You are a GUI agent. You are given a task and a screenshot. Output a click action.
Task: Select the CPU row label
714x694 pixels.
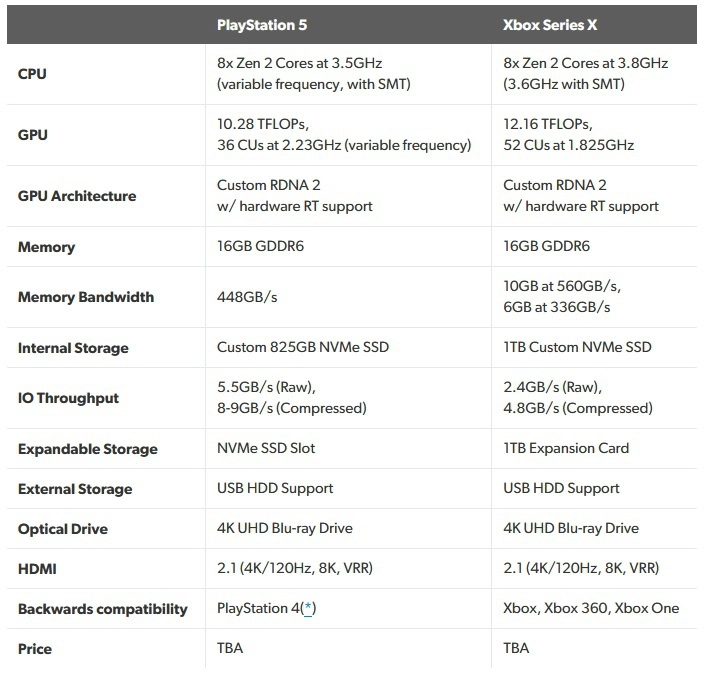point(33,73)
